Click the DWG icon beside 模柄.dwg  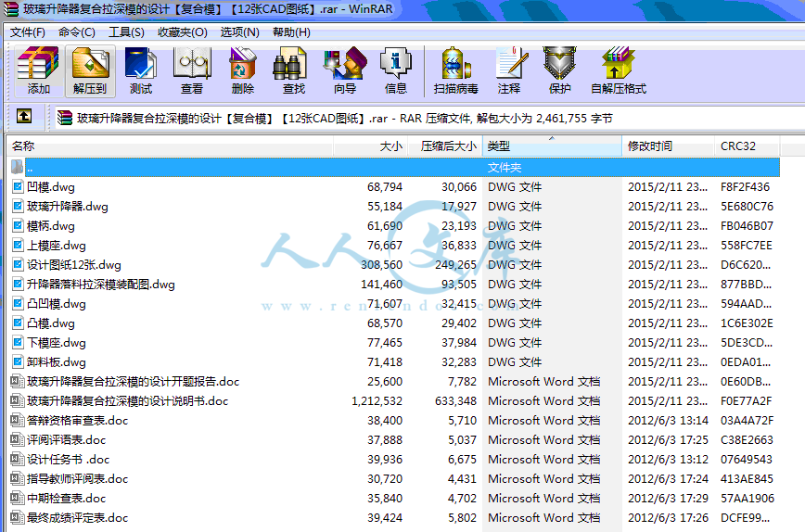pyautogui.click(x=18, y=226)
